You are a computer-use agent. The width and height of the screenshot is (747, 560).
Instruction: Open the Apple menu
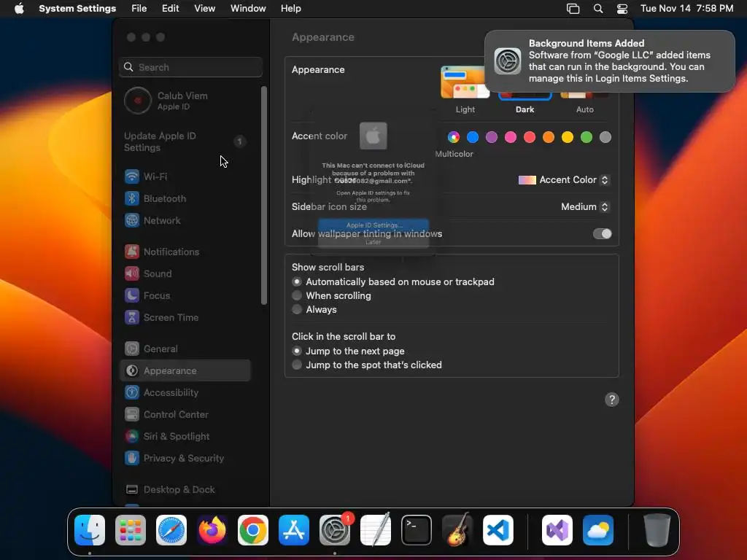(x=19, y=9)
